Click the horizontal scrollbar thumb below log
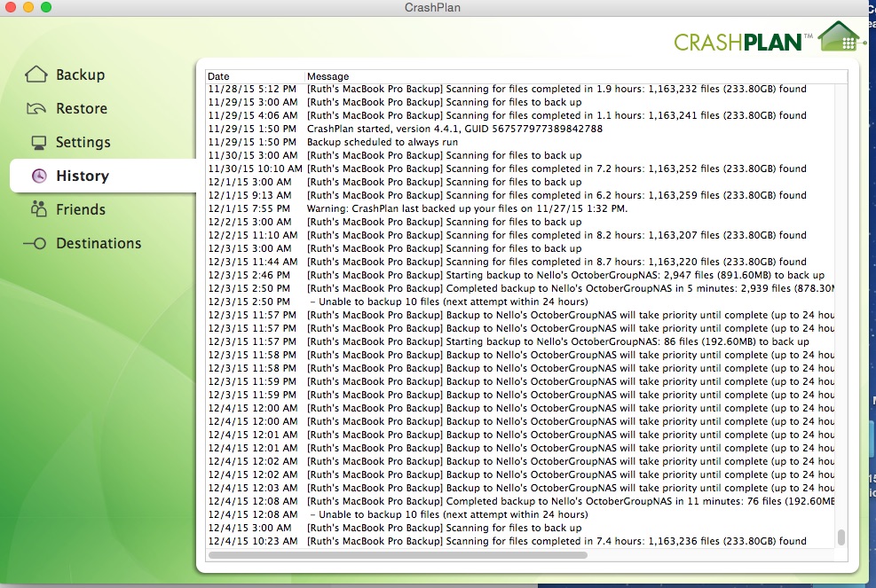The image size is (876, 588). pos(398,555)
